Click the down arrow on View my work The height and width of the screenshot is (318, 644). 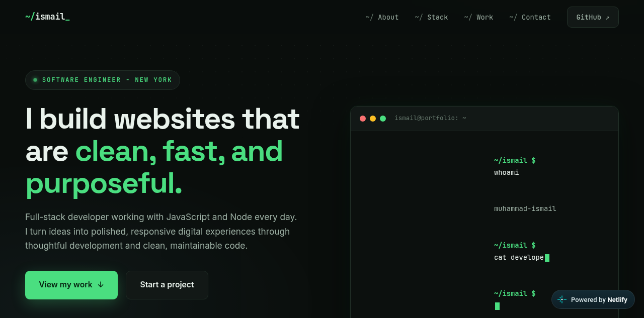pos(101,285)
